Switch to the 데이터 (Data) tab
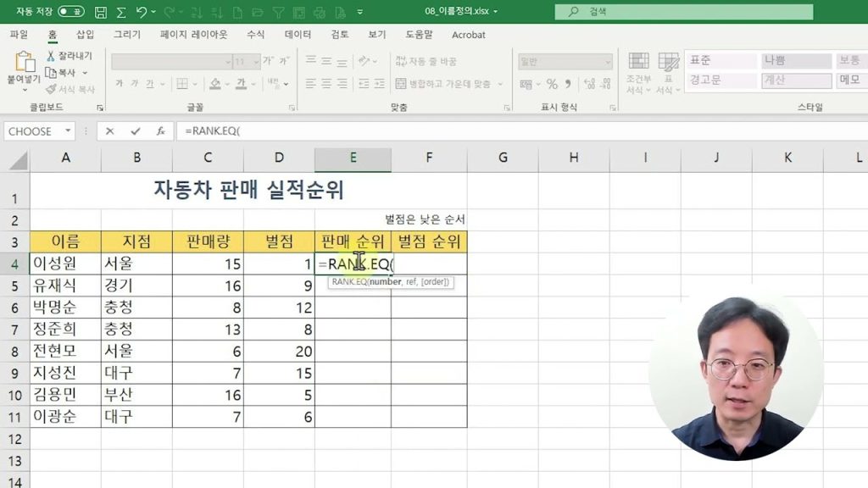Screen dimensions: 868x488 point(298,35)
